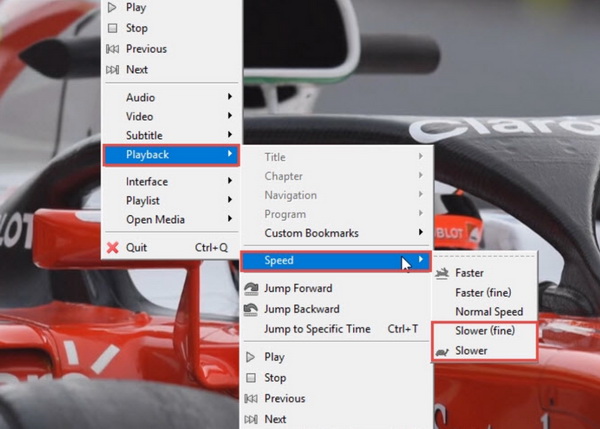This screenshot has width=600, height=429.
Task: Click Next icon in Playback submenu
Action: 251,419
